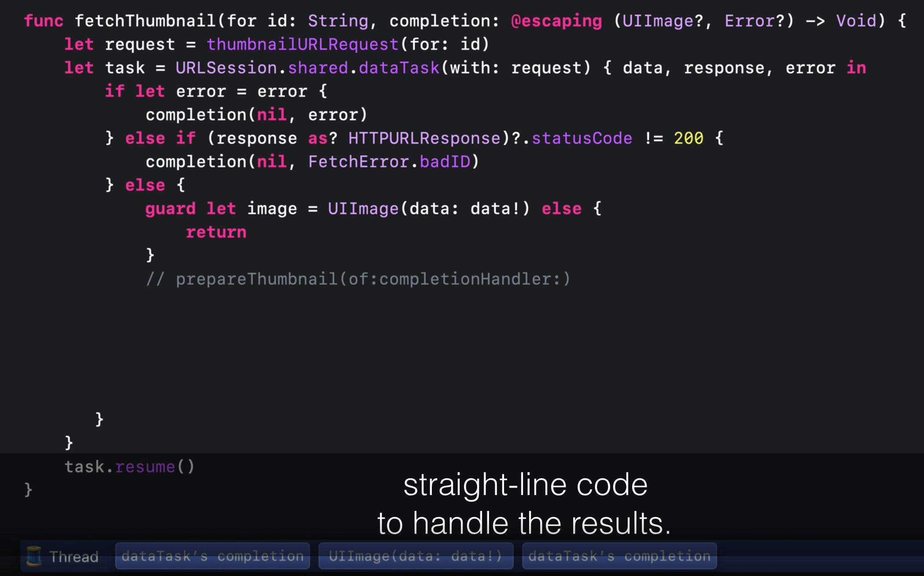Image resolution: width=924 pixels, height=576 pixels.
Task: Click the Thread label in timeline
Action: [74, 557]
